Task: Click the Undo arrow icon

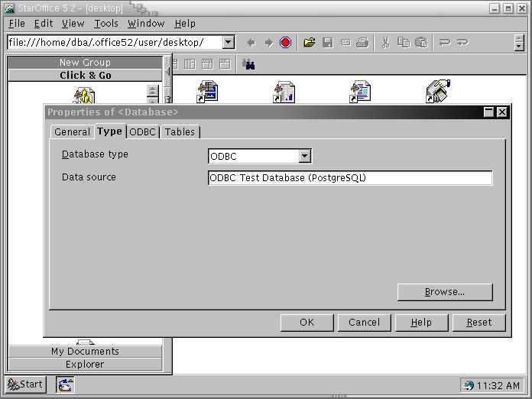Action: click(444, 43)
